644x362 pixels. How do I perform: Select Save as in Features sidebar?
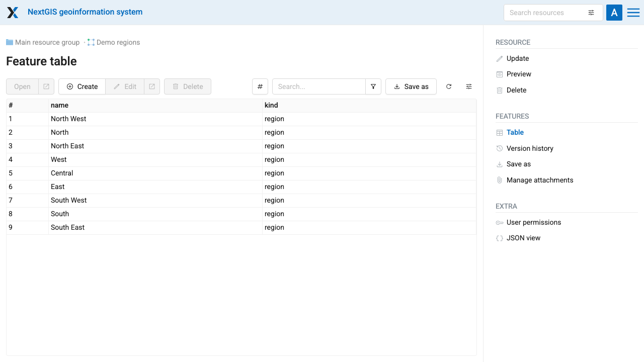pyautogui.click(x=519, y=164)
